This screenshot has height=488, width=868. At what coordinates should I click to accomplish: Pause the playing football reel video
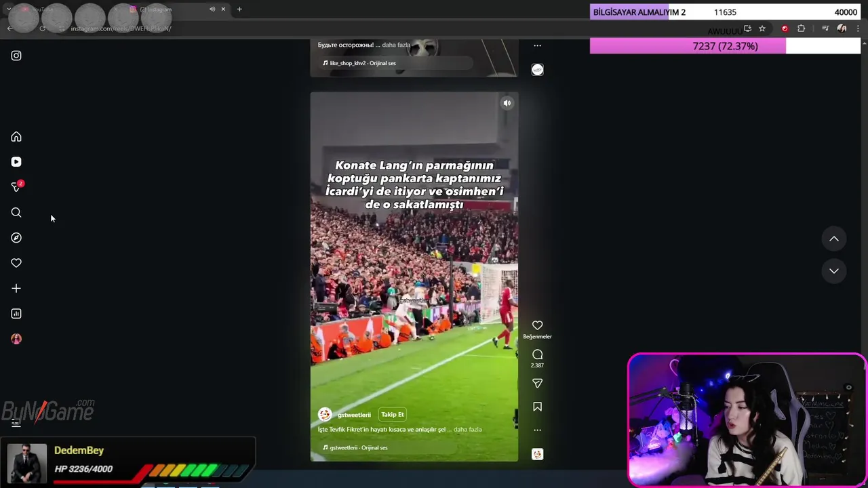414,278
